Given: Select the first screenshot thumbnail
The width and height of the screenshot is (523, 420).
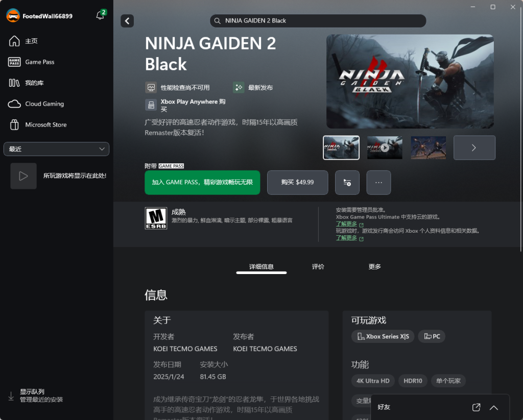Looking at the screenshot, I should 341,147.
